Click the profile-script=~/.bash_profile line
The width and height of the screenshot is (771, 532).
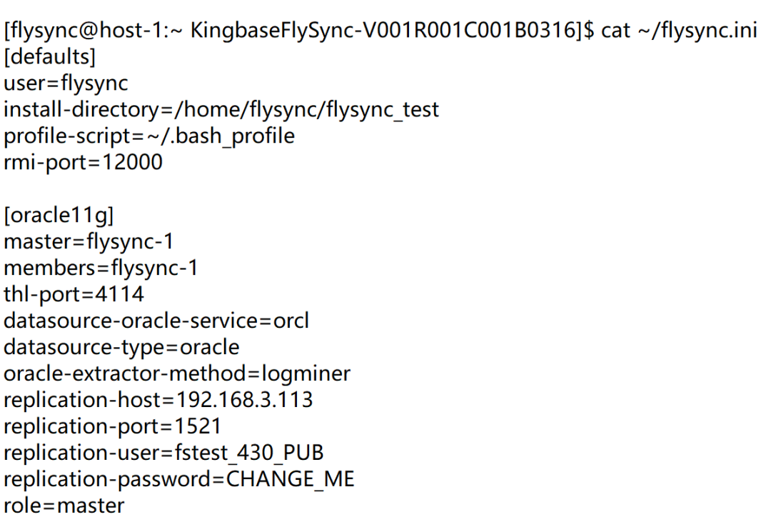coord(149,136)
